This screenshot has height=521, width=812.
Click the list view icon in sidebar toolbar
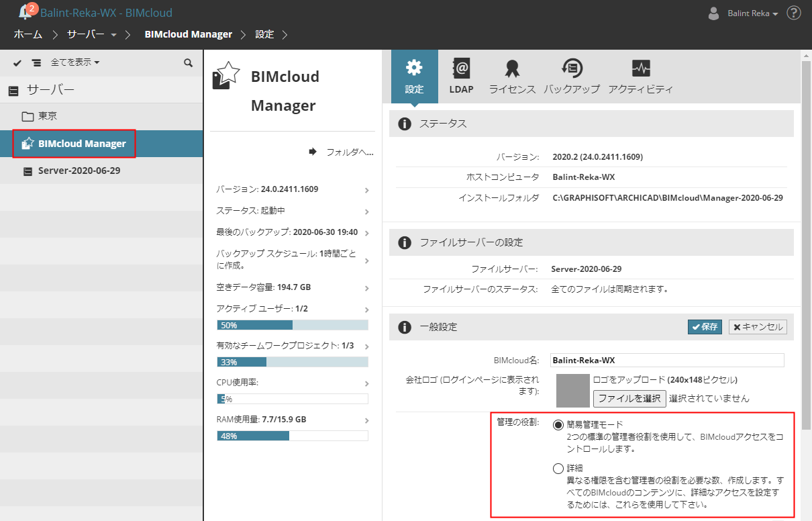tap(36, 62)
